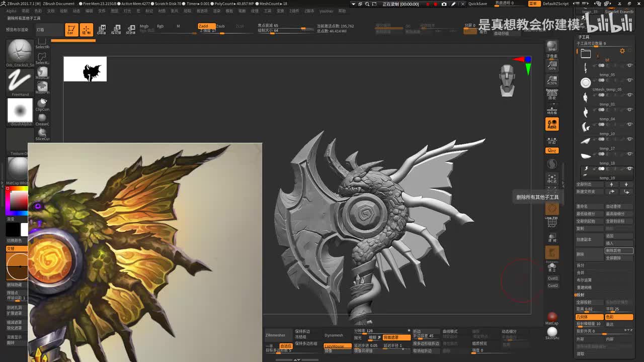Select the red MatCap material ball
Screen dimensions: 644x362
pyautogui.click(x=552, y=317)
